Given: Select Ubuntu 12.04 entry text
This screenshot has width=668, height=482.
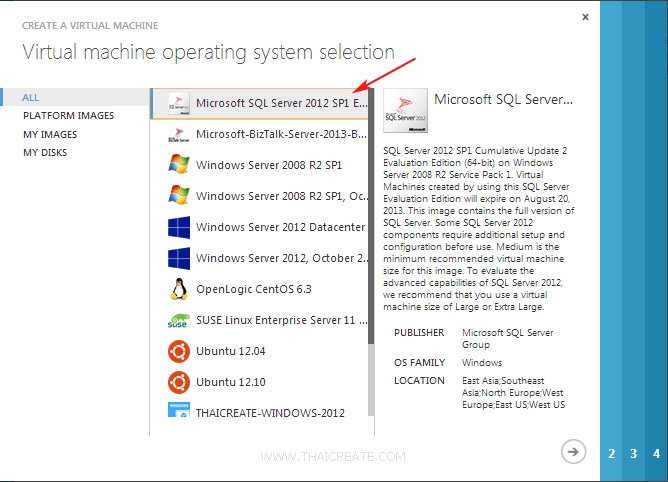Looking at the screenshot, I should coord(230,351).
